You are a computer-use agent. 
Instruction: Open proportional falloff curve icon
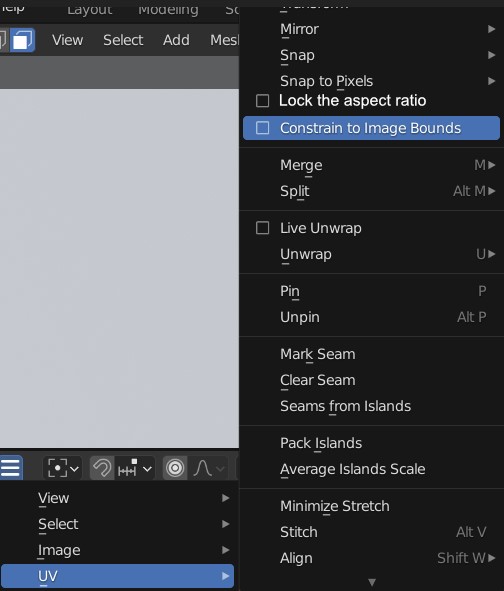coord(202,469)
